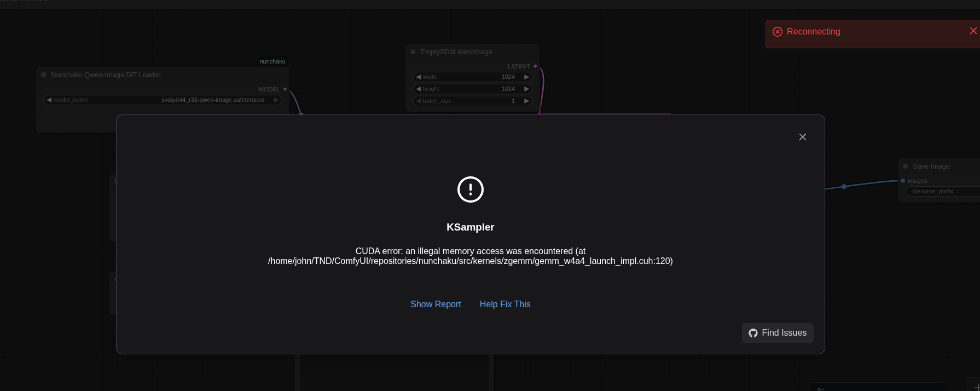Image resolution: width=980 pixels, height=391 pixels.
Task: Click the Nunchaku Qwen-Image DiT Loader title
Action: point(106,75)
